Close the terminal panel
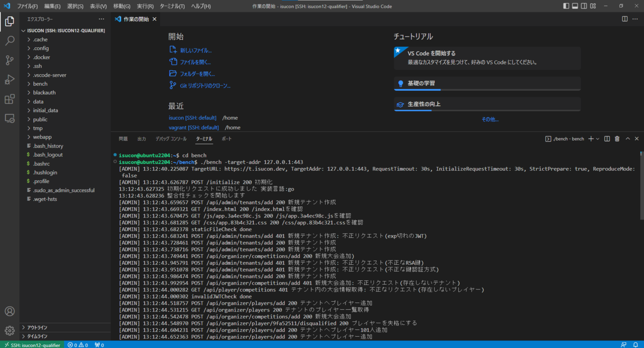This screenshot has width=644, height=348. 636,139
